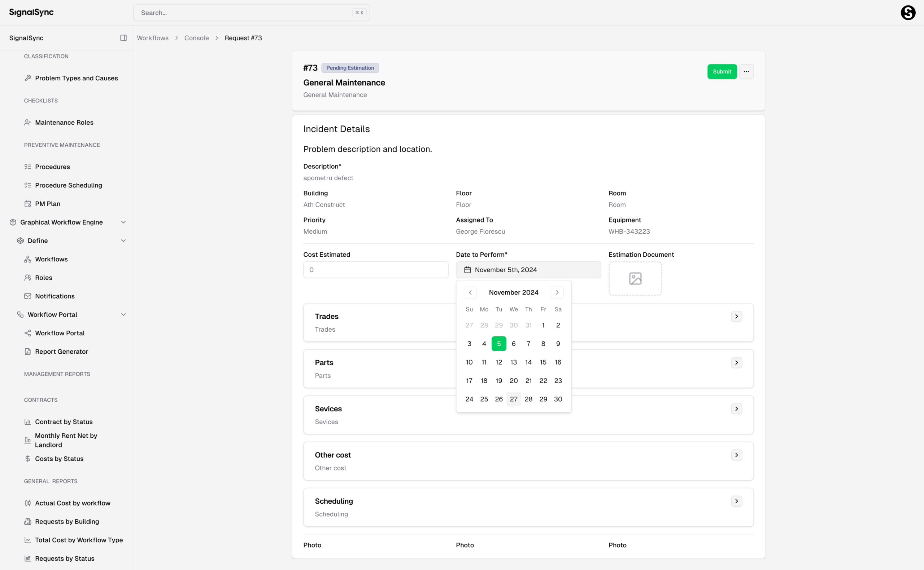
Task: Select November 27 in calendar
Action: tap(513, 399)
